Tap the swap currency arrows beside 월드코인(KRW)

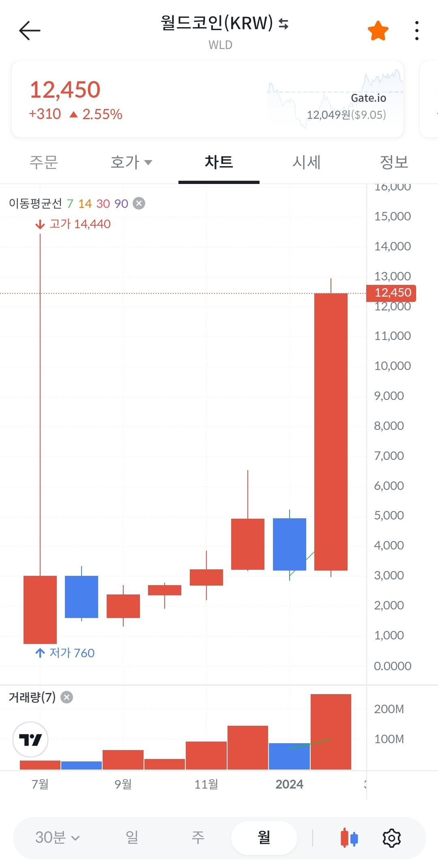click(283, 24)
